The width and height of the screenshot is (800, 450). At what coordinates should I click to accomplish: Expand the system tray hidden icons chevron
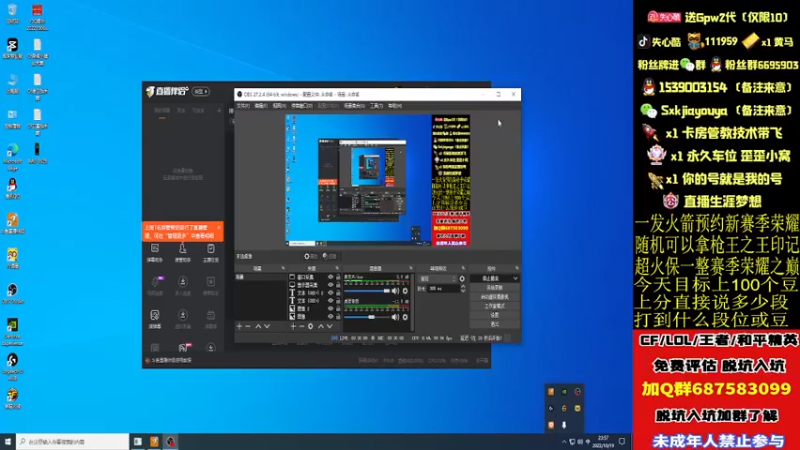564,442
